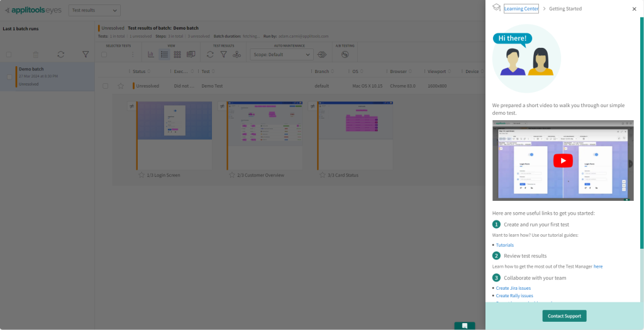Star the Demo Test row
Screen dimensions: 644x330
(x=121, y=86)
